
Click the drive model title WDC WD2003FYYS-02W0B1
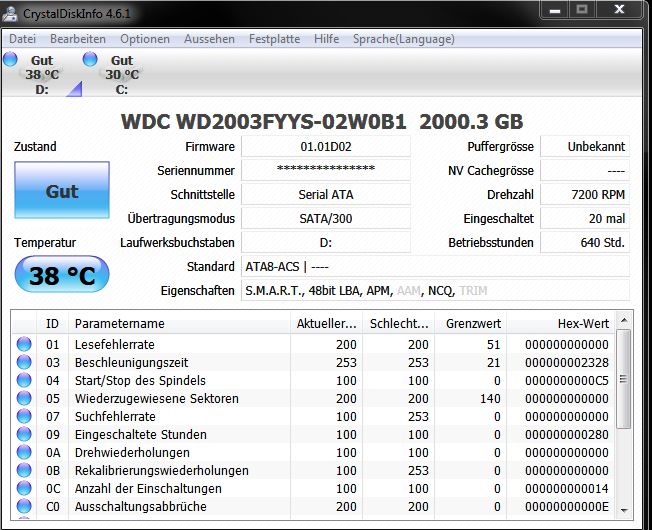click(x=263, y=122)
